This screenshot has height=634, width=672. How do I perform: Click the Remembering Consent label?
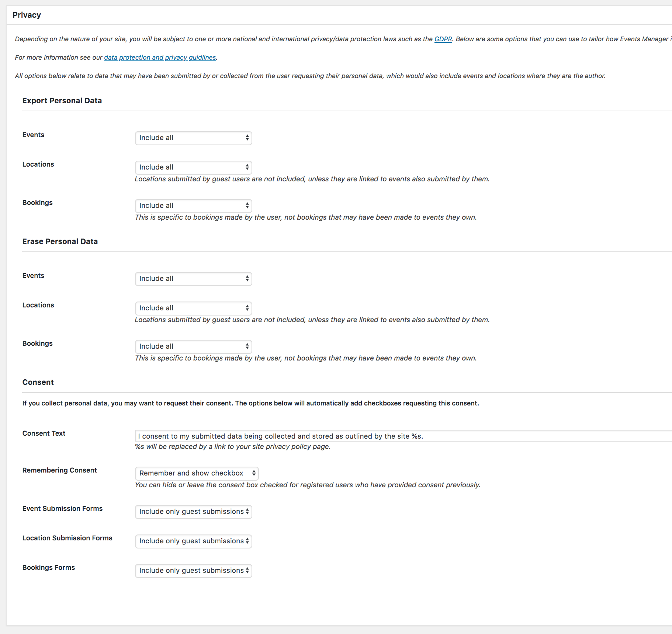(60, 470)
